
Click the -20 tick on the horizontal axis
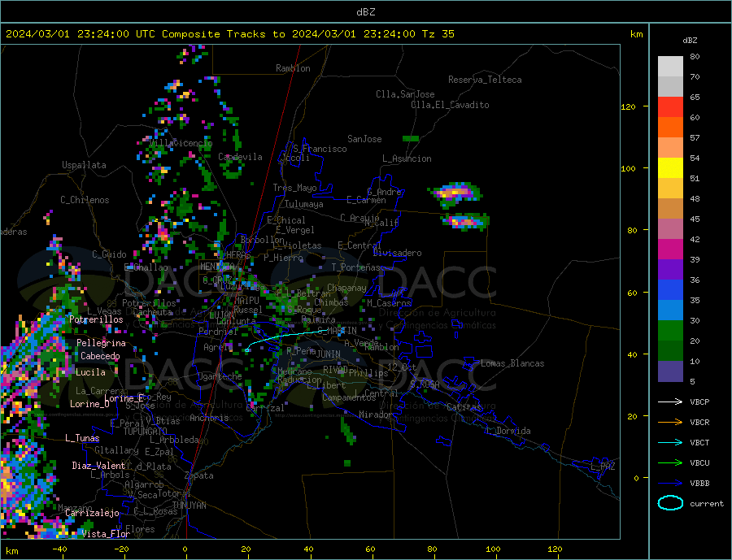[121, 549]
